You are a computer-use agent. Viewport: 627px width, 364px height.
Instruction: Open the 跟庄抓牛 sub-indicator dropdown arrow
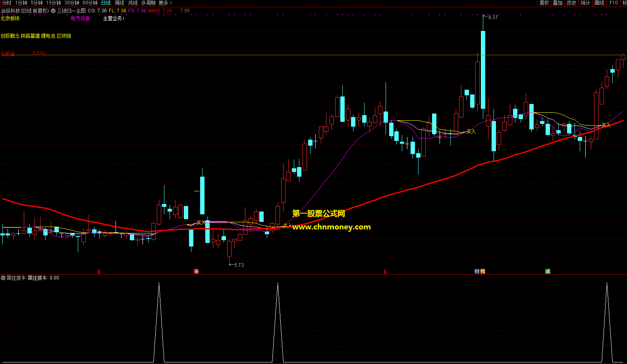click(x=3, y=278)
